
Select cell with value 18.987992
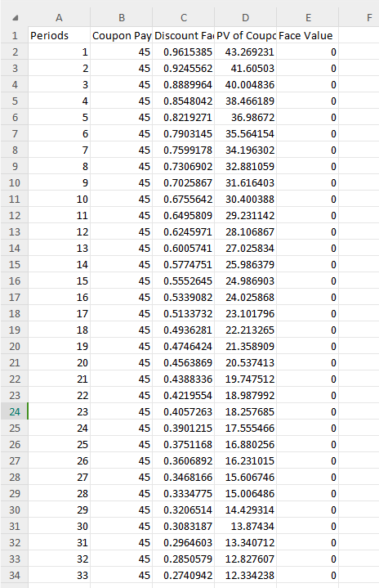[x=245, y=395]
